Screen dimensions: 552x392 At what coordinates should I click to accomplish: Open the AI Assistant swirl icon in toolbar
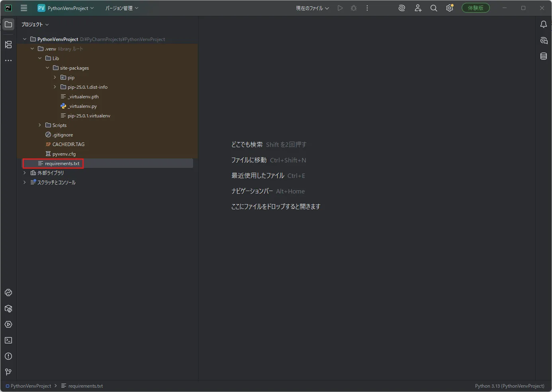coord(402,8)
